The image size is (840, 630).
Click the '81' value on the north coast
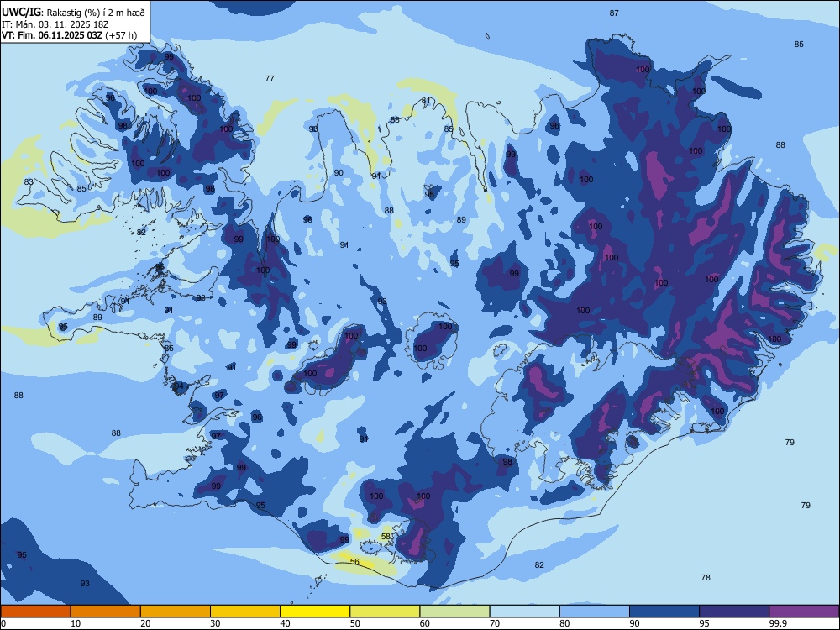[426, 101]
